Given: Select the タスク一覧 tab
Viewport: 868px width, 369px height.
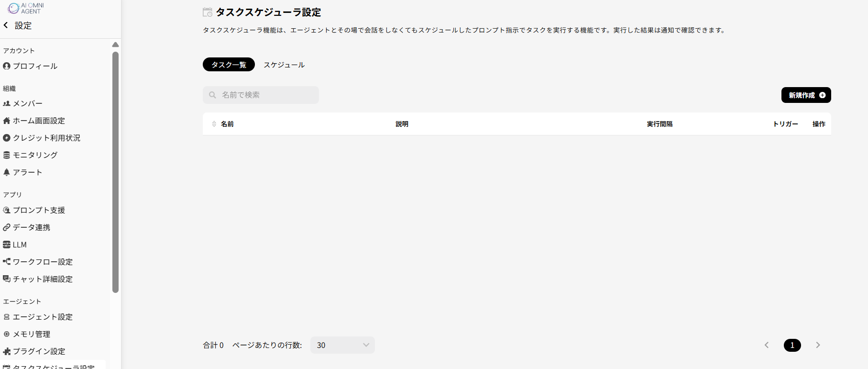Looking at the screenshot, I should (229, 65).
